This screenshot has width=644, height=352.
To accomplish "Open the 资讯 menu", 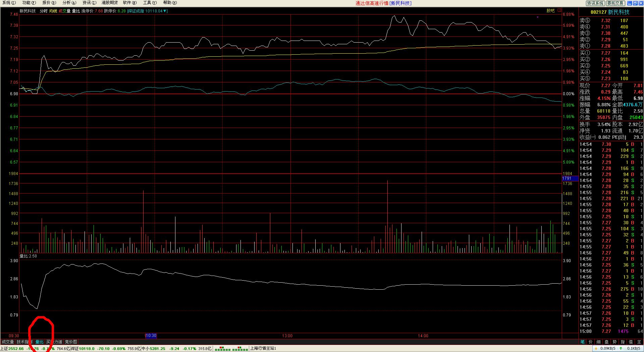I will point(90,3).
